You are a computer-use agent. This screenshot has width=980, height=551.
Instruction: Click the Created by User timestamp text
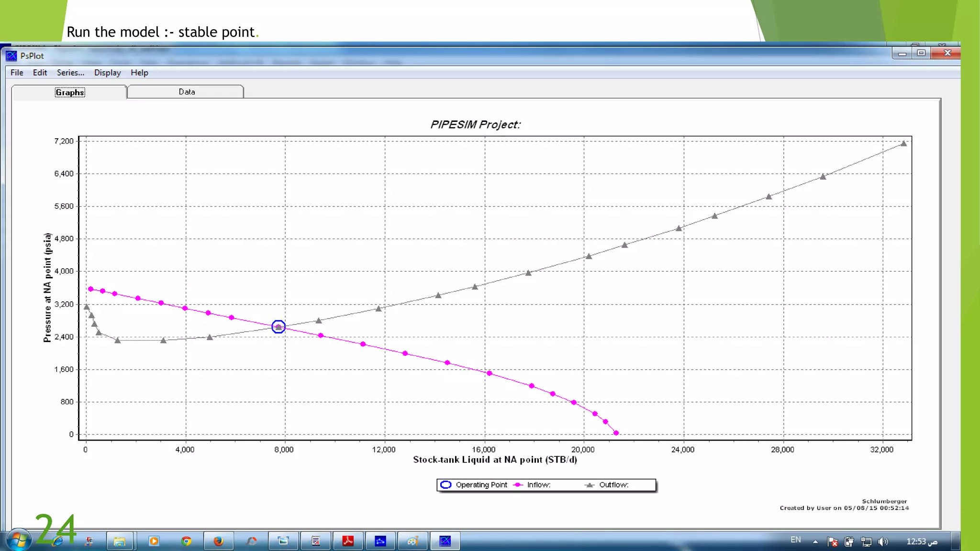(x=844, y=508)
